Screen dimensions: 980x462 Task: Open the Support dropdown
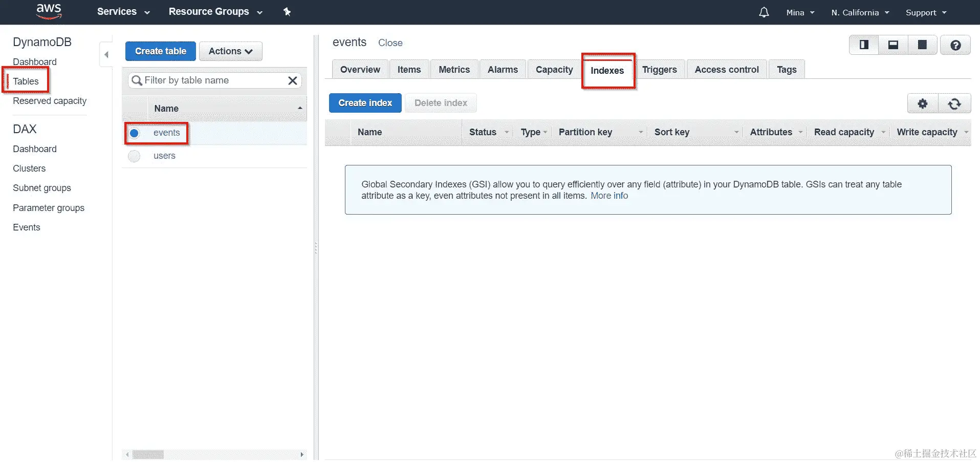coord(926,12)
